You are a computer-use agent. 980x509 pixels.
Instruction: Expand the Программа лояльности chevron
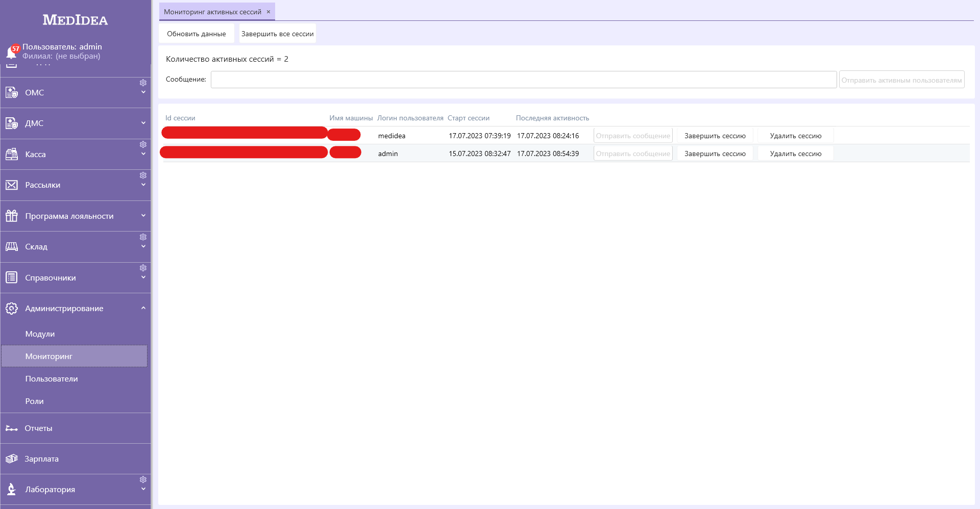tap(143, 216)
